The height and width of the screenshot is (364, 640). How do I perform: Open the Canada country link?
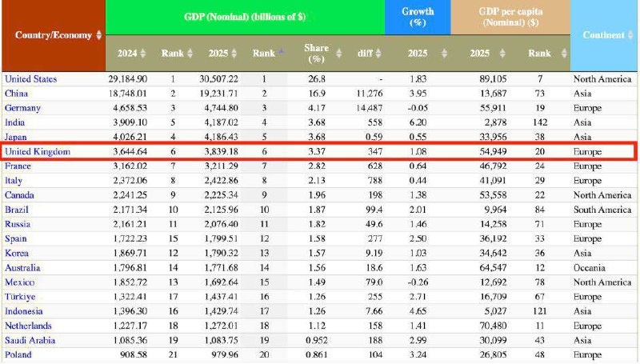click(x=19, y=195)
